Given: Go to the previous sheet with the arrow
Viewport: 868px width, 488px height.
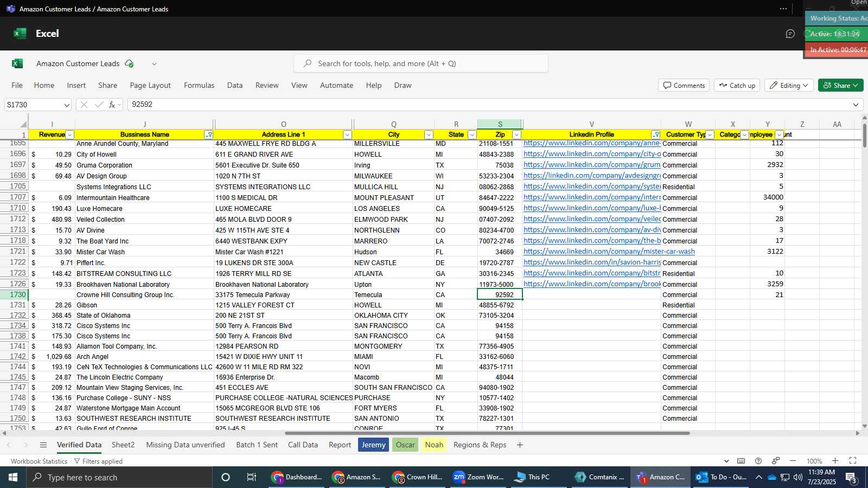Looking at the screenshot, I should click(9, 445).
